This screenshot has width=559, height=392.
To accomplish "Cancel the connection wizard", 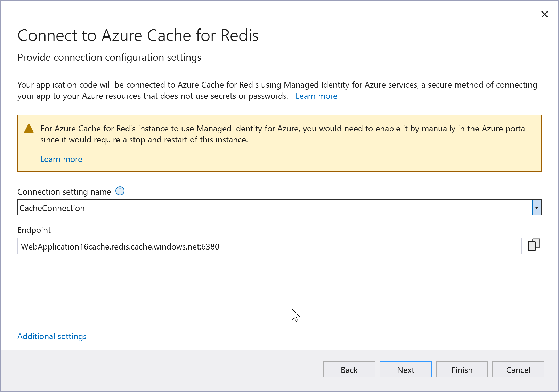I will pos(518,370).
